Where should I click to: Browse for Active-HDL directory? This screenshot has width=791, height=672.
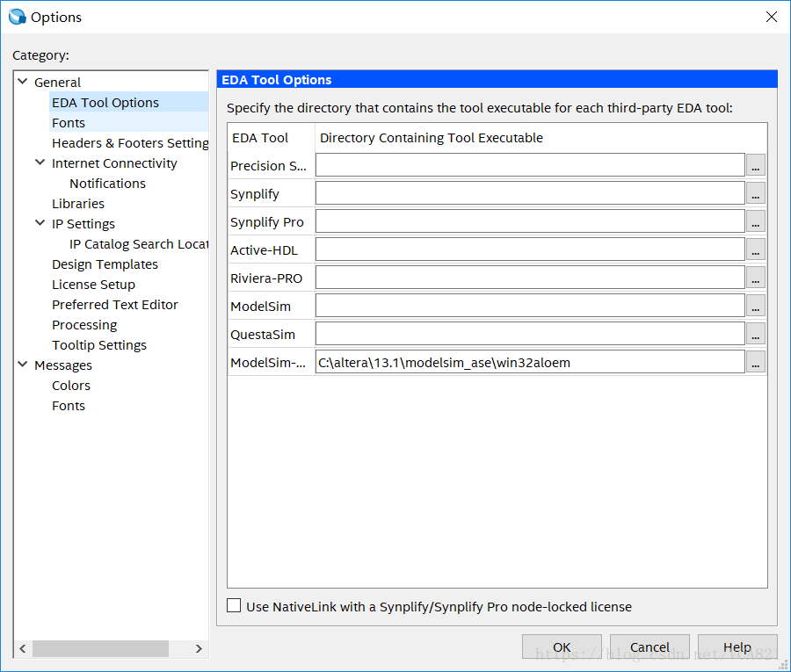(755, 250)
